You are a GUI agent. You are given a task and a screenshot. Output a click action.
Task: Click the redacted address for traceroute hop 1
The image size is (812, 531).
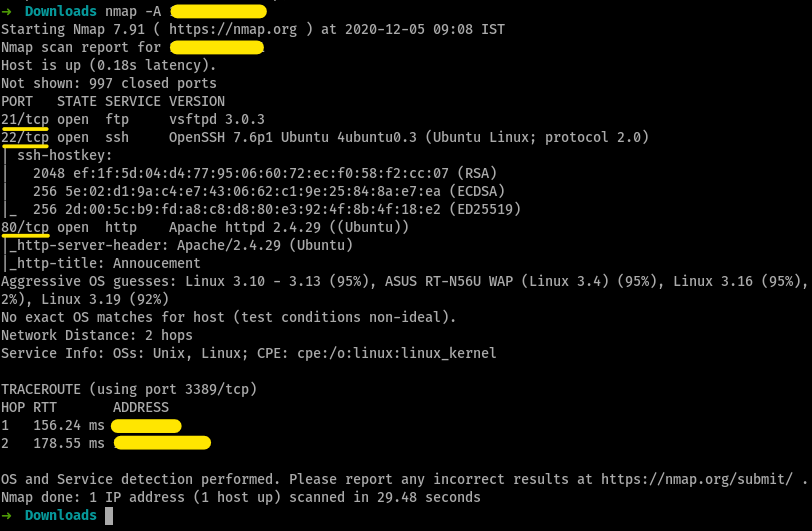tap(146, 425)
